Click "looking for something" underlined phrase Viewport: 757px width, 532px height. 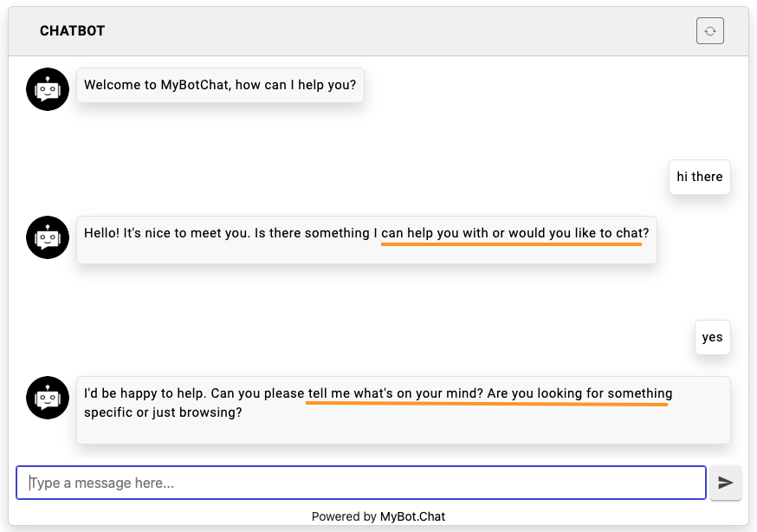(605, 393)
